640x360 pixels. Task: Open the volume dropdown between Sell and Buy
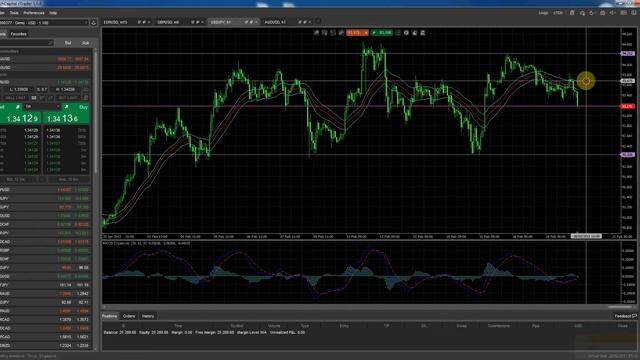(x=42, y=107)
